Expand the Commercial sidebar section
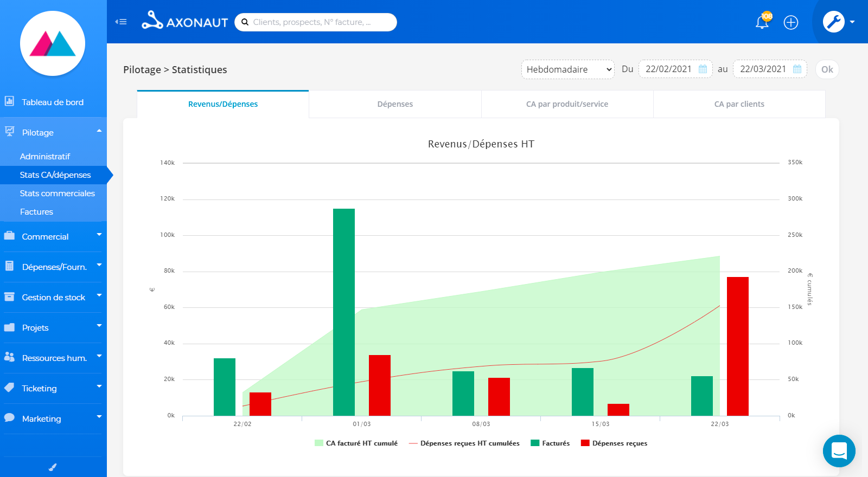 pyautogui.click(x=53, y=236)
